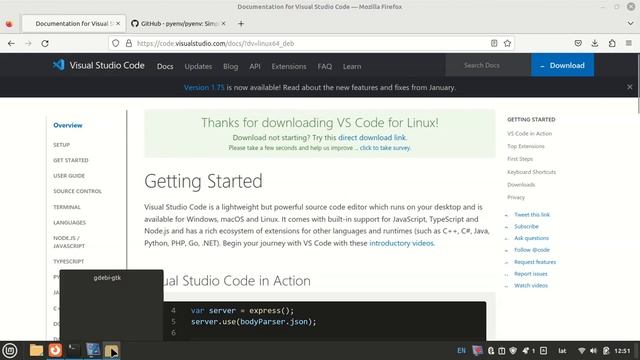640x360 pixels.
Task: Open the Files folder in taskbar
Action: click(36, 350)
